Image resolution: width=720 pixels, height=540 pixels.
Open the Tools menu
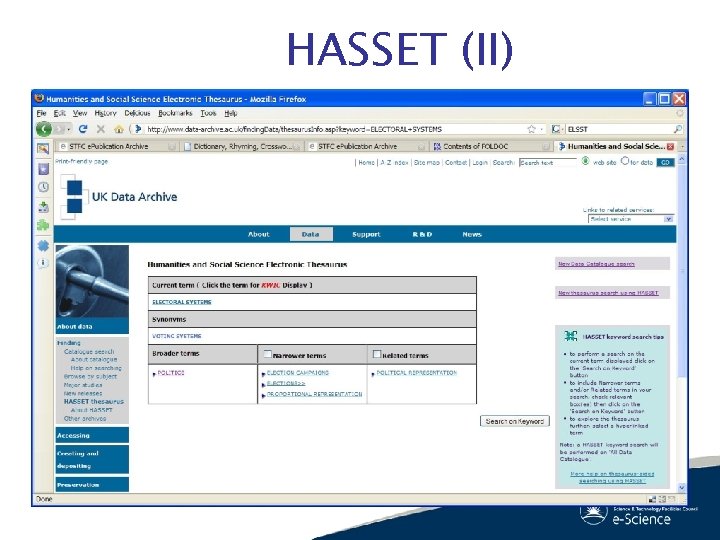[208, 113]
